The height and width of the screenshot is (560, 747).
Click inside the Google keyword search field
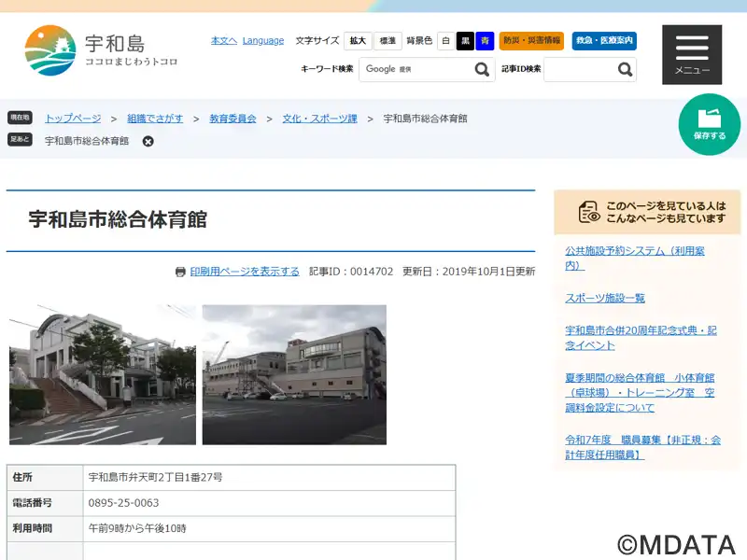(x=414, y=69)
